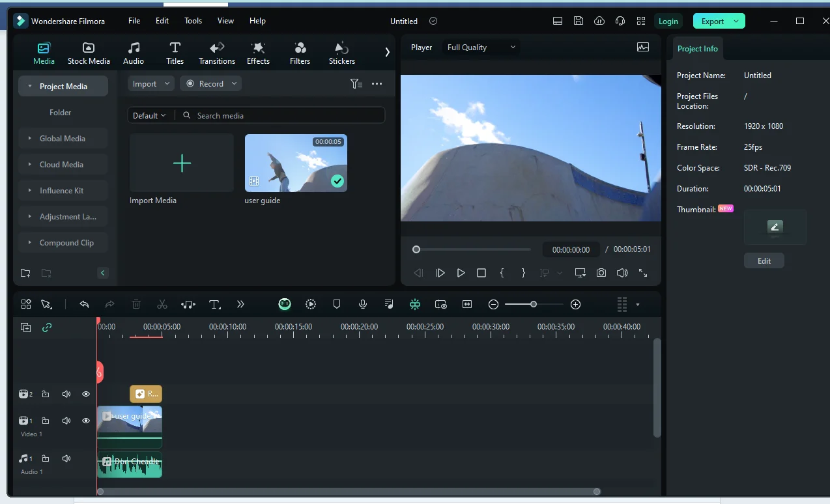Image resolution: width=830 pixels, height=504 pixels.
Task: Mute the Audio 1 track
Action: click(66, 458)
